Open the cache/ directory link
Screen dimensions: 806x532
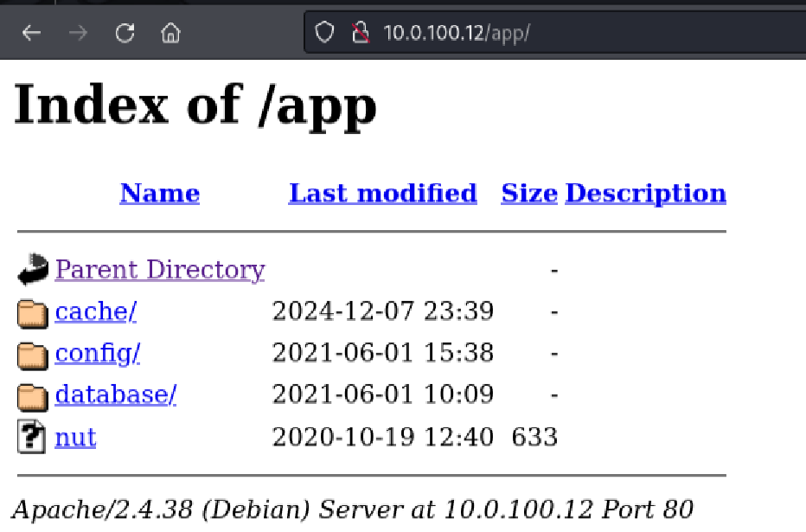(95, 311)
